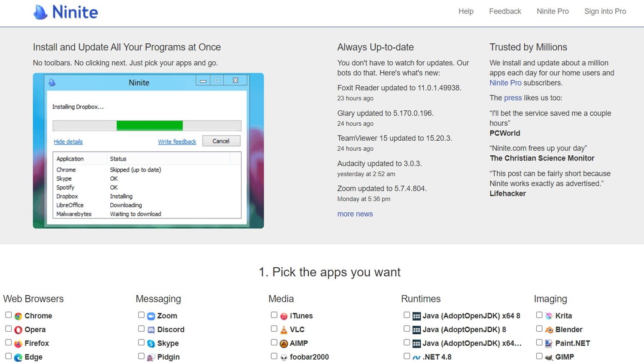Select the Paint.NET checkbox
Image resolution: width=644 pixels, height=363 pixels.
point(539,342)
